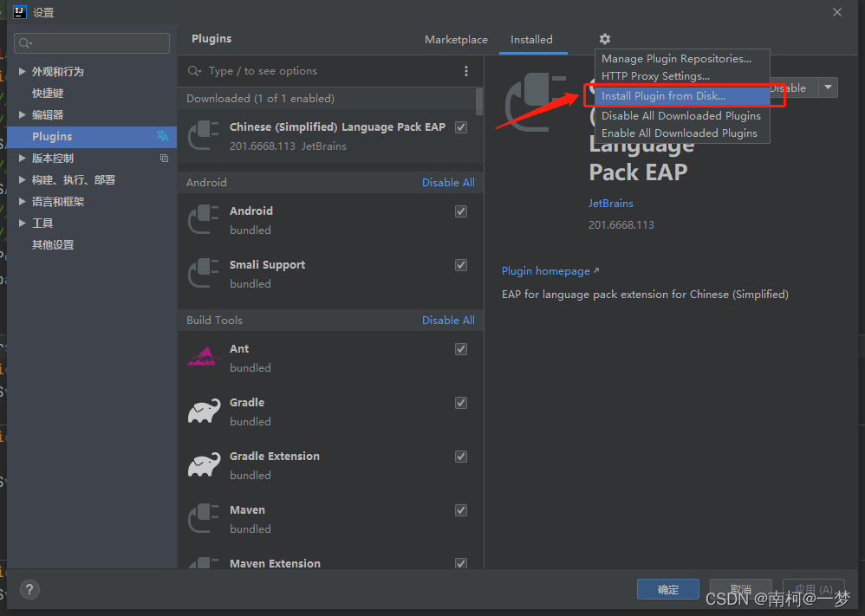Expand the 语言和框架 tree node

coord(22,201)
